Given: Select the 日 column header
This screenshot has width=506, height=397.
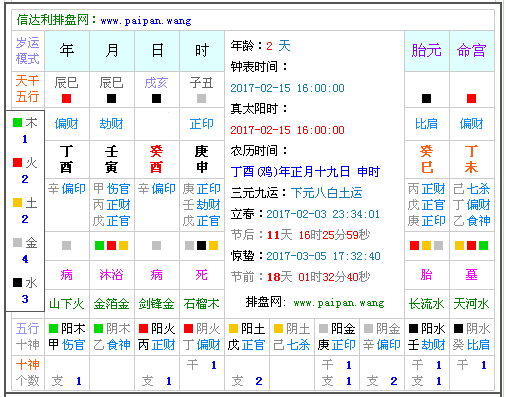Looking at the screenshot, I should click(157, 51).
